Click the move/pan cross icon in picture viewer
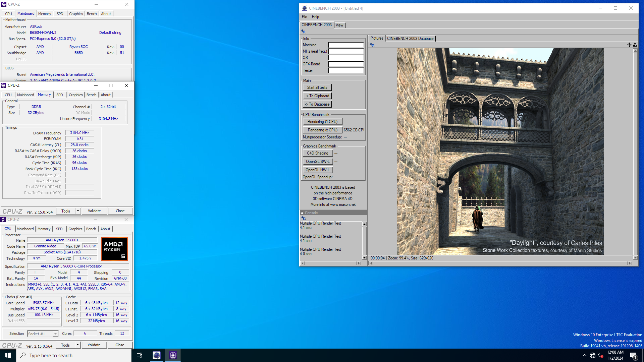Screen dimensions: 644x362 (x=629, y=45)
